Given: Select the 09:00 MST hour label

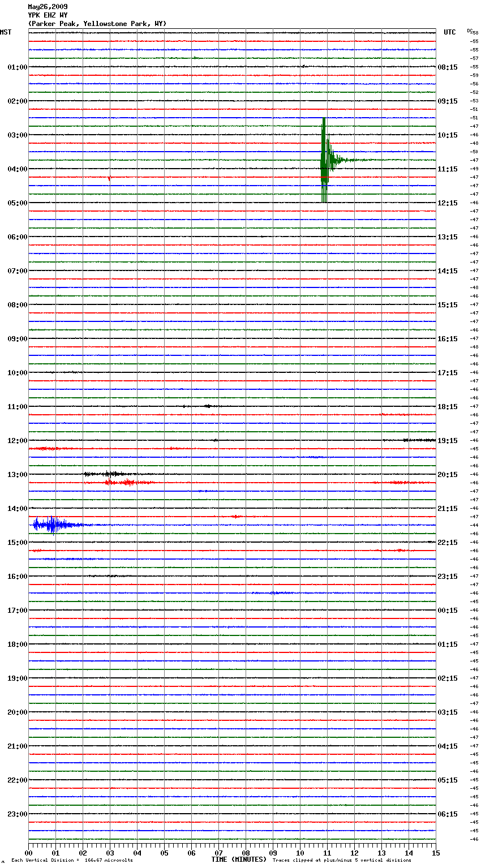Looking at the screenshot, I should pyautogui.click(x=18, y=339).
